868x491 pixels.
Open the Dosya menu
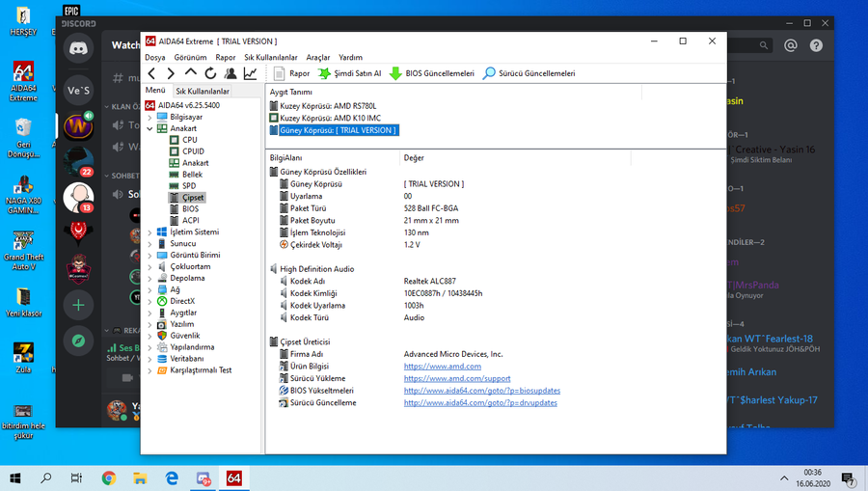click(x=155, y=57)
